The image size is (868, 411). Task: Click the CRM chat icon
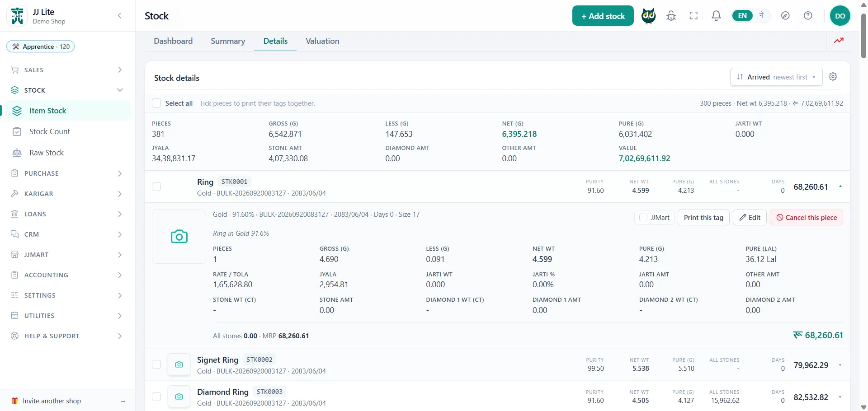point(15,234)
